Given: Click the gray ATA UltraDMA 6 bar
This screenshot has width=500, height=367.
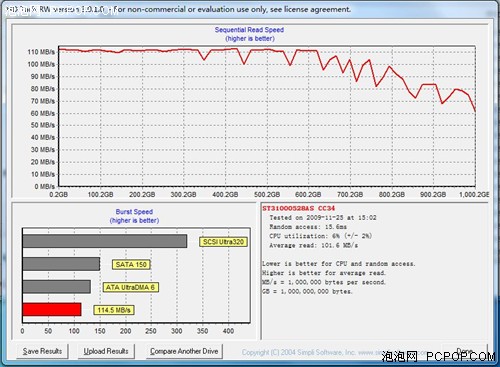Looking at the screenshot, I should click(x=56, y=287).
